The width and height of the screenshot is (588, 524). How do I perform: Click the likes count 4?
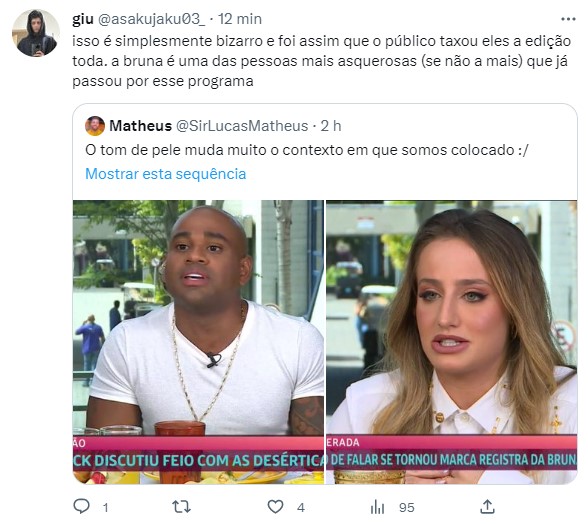point(301,507)
